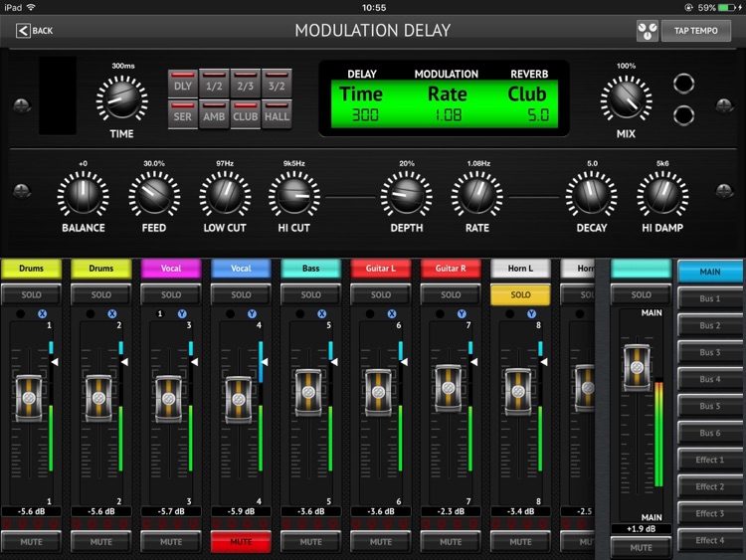Click the Y group badge on channel 7

pyautogui.click(x=462, y=313)
